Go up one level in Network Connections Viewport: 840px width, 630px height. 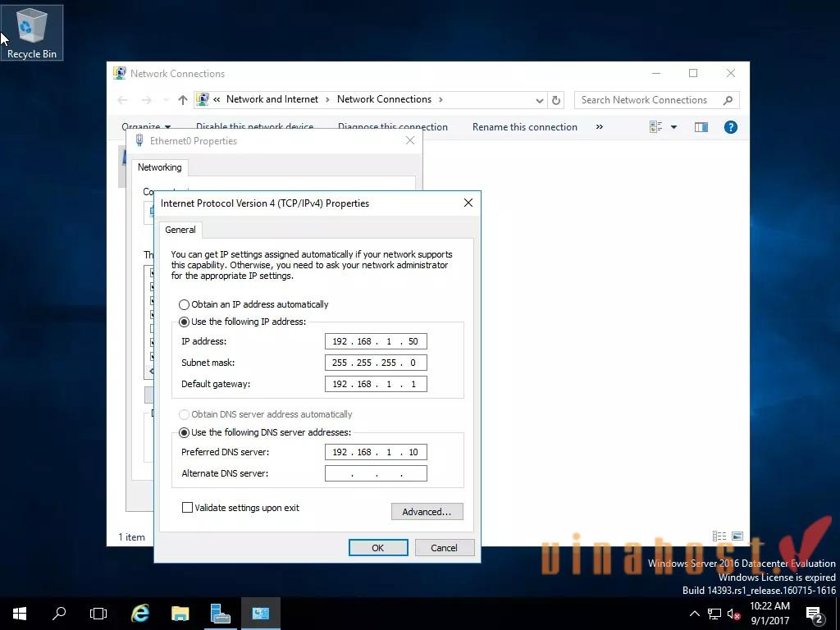pos(183,99)
